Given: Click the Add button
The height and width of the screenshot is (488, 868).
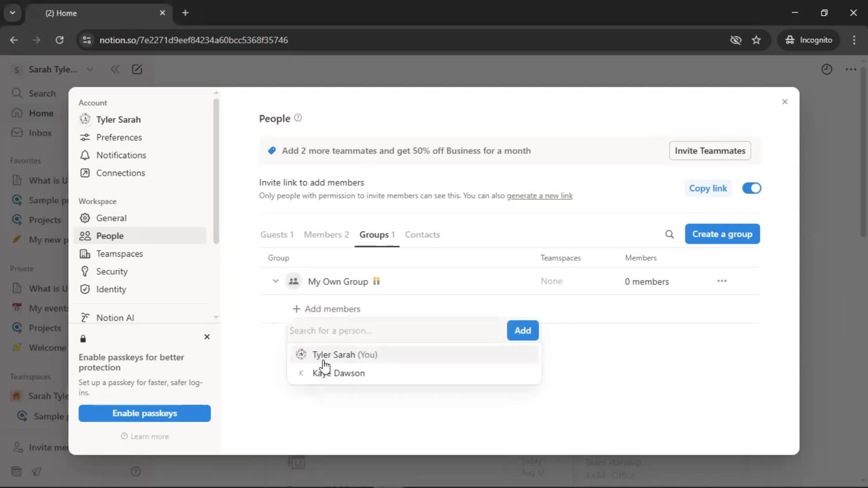Looking at the screenshot, I should [523, 330].
